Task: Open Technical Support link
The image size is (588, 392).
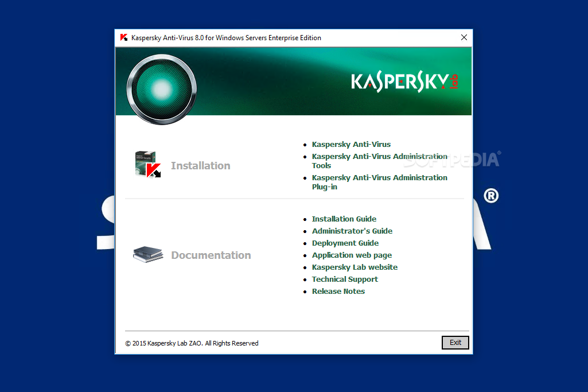Action: tap(345, 279)
